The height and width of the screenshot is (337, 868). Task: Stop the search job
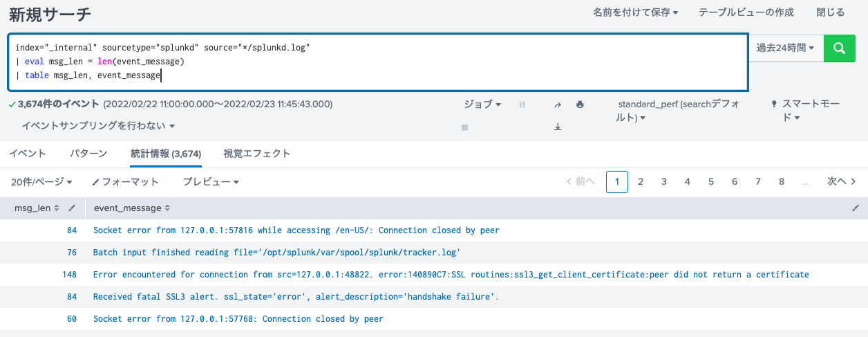[x=465, y=127]
